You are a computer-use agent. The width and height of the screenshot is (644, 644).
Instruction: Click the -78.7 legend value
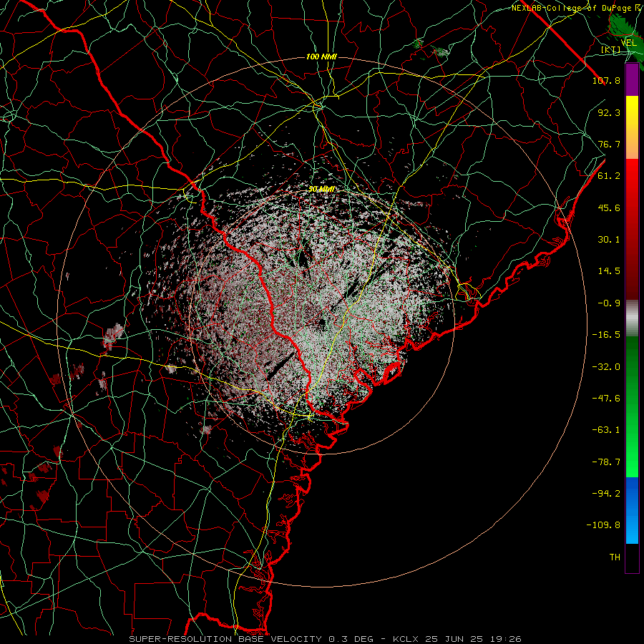click(x=606, y=462)
